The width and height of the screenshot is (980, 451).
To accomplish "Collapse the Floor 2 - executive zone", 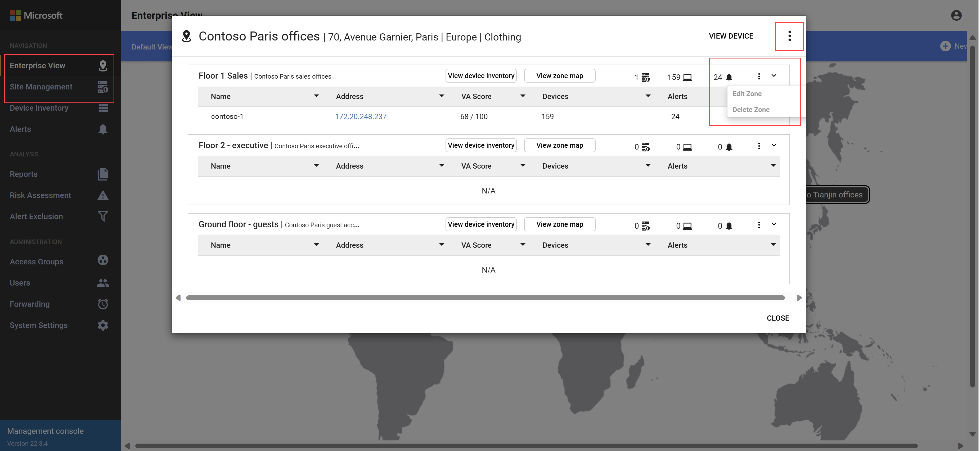I will pyautogui.click(x=774, y=145).
